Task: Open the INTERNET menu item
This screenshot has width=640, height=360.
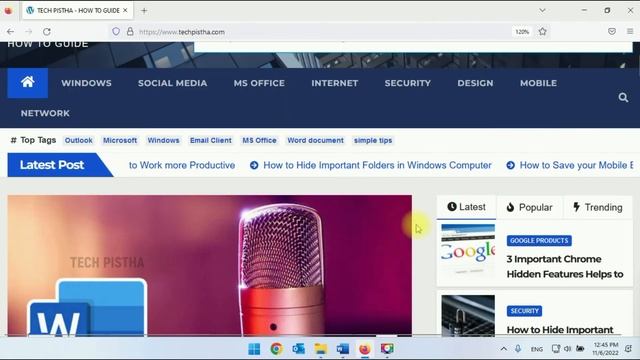Action: [335, 83]
